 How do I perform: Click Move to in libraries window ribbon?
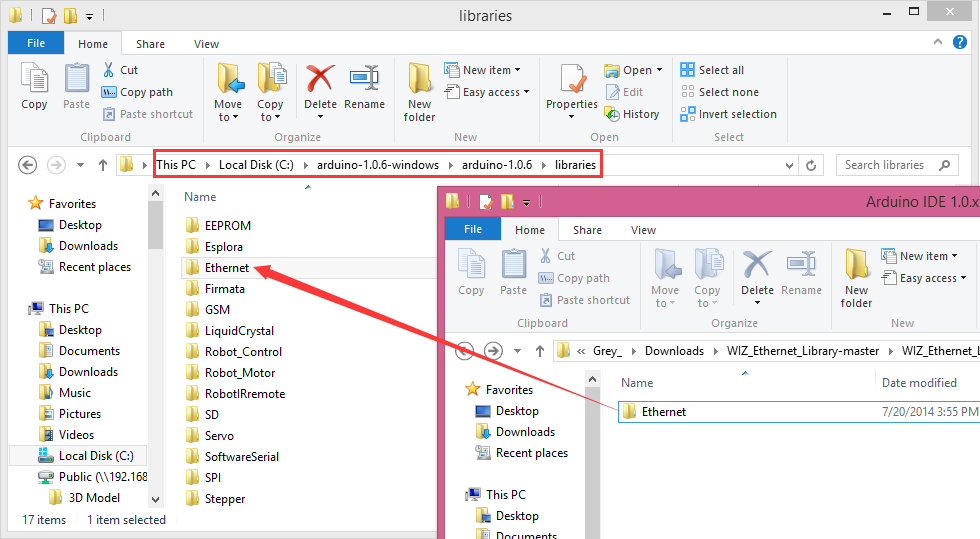[229, 93]
